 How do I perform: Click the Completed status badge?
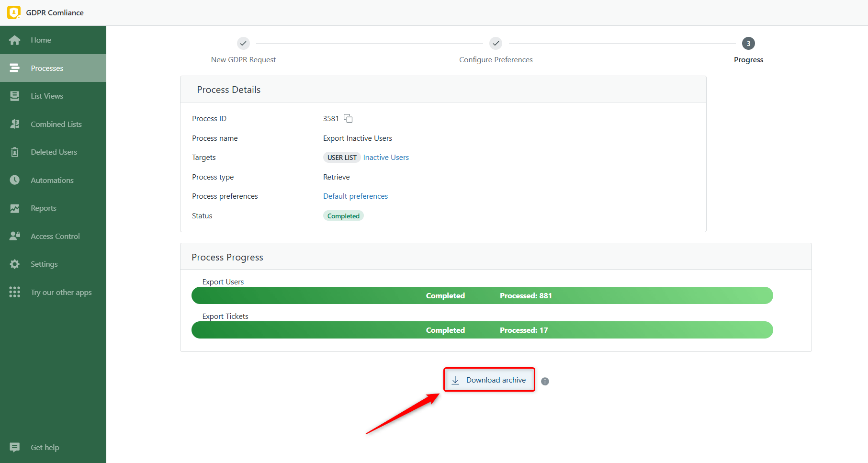[x=343, y=216]
